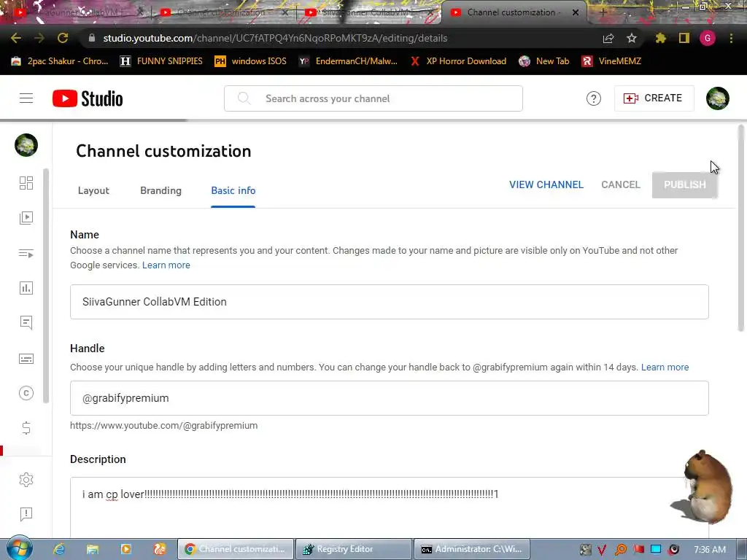Open a new browser tab with plus

click(603, 12)
